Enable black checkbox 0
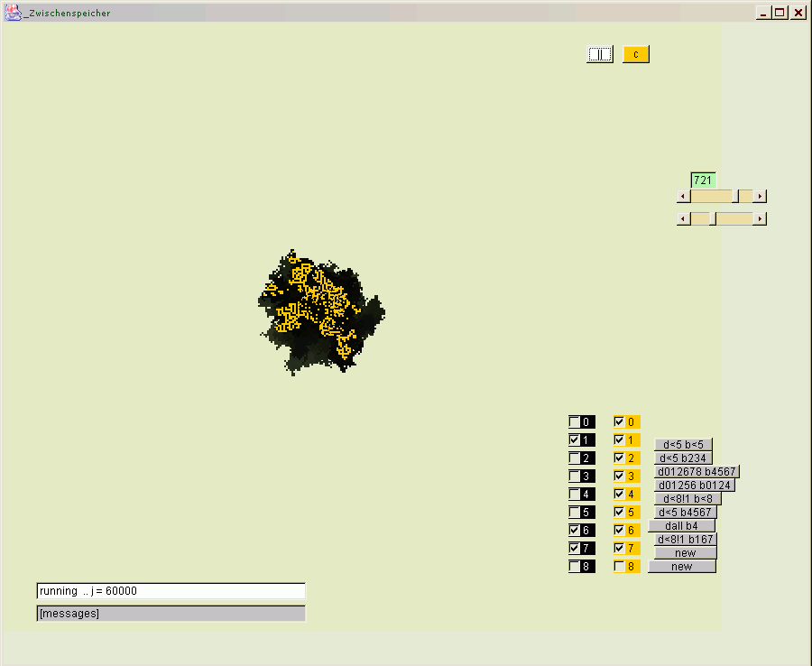 click(575, 422)
